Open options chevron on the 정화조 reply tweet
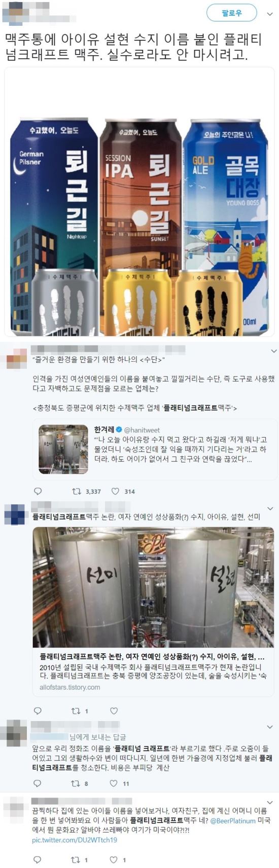 tap(270, 727)
